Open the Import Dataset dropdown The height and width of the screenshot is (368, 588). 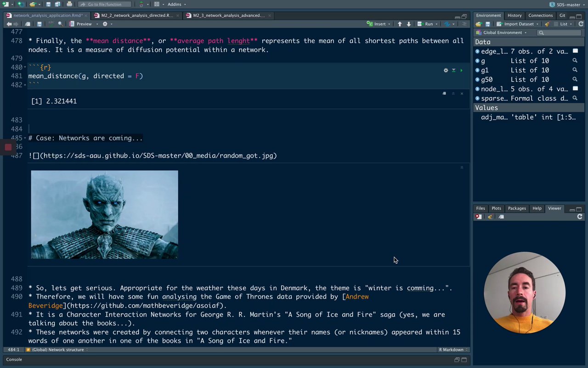pos(518,24)
